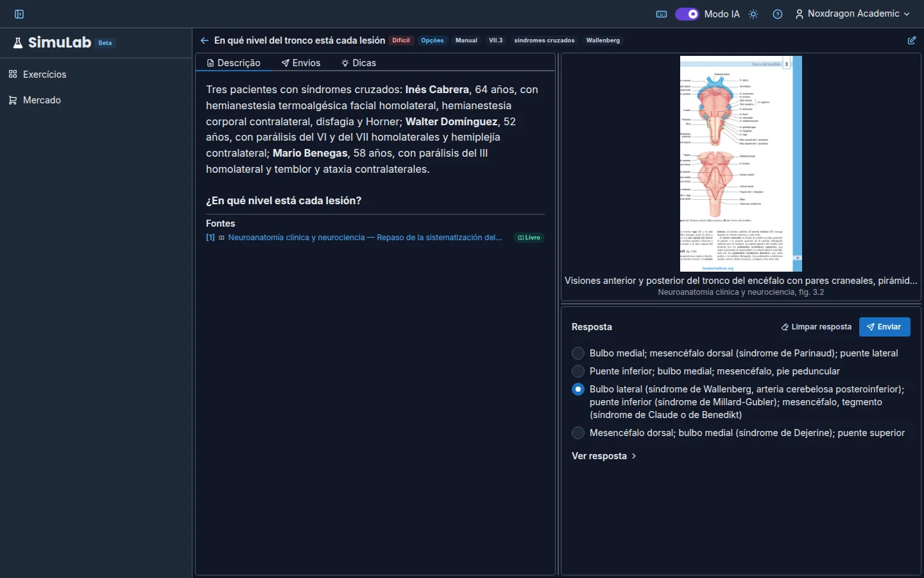Click 'Neuroanatomía clínica y neurociencia, fig. 3.2' text

(741, 292)
